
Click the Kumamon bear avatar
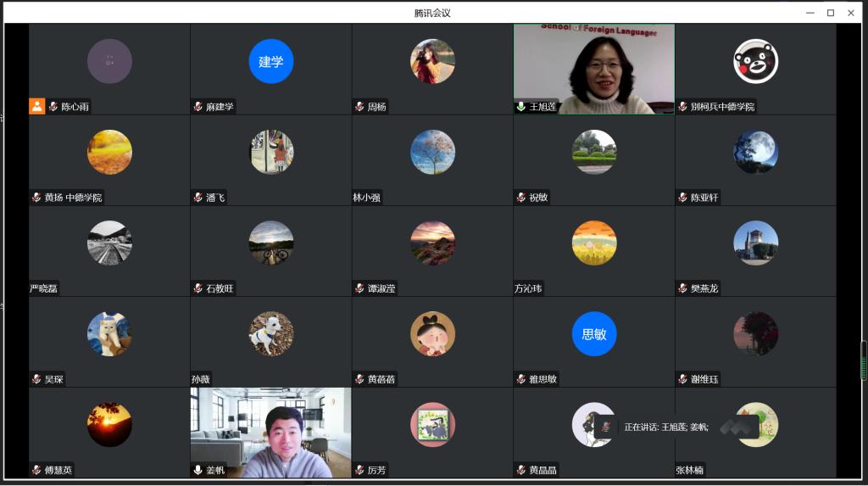coord(755,61)
